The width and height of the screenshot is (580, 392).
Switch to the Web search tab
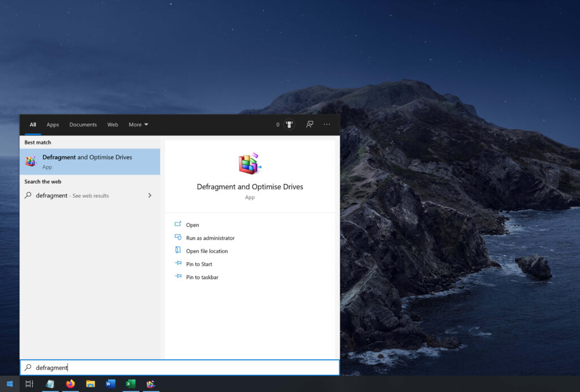coord(113,125)
